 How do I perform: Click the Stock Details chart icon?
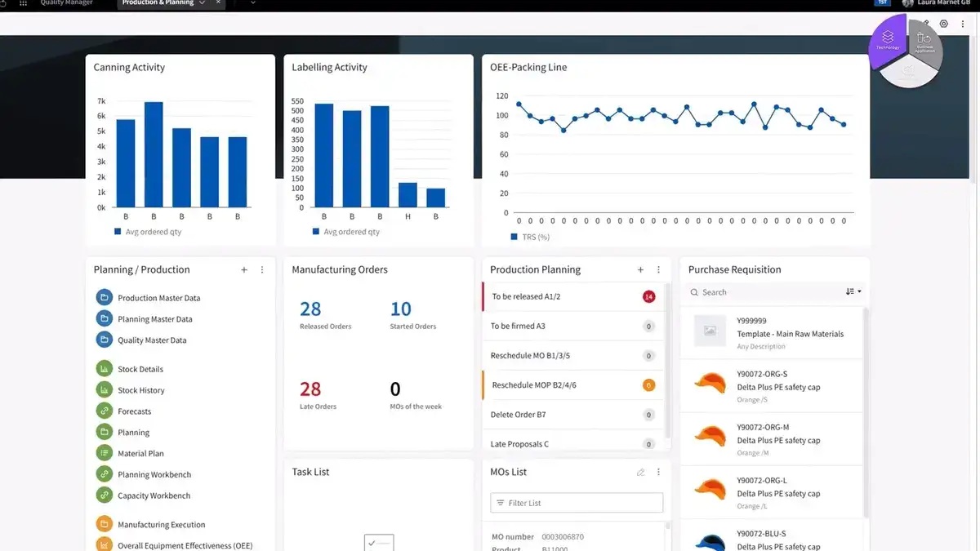point(104,369)
